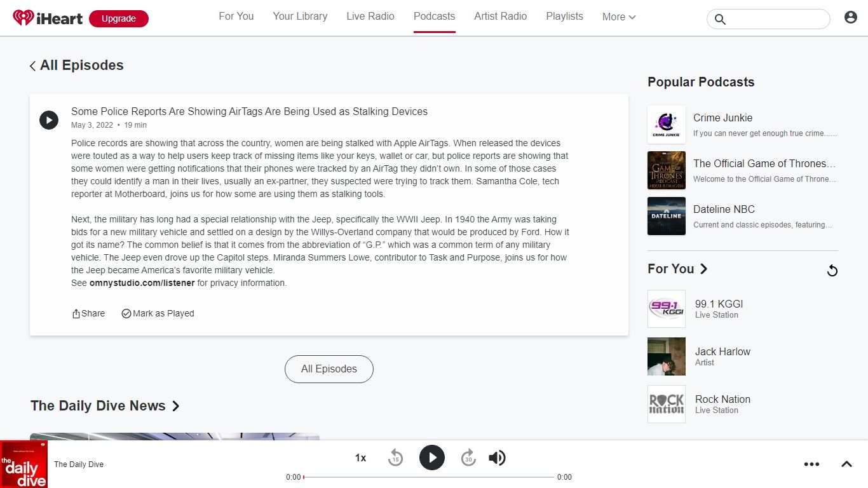Expand the full-screen player chevron
868x488 pixels.
coord(846,464)
